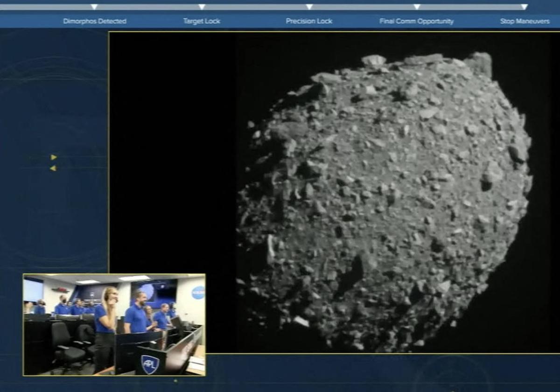Click the left-pointing yellow arrow

[x=53, y=168]
